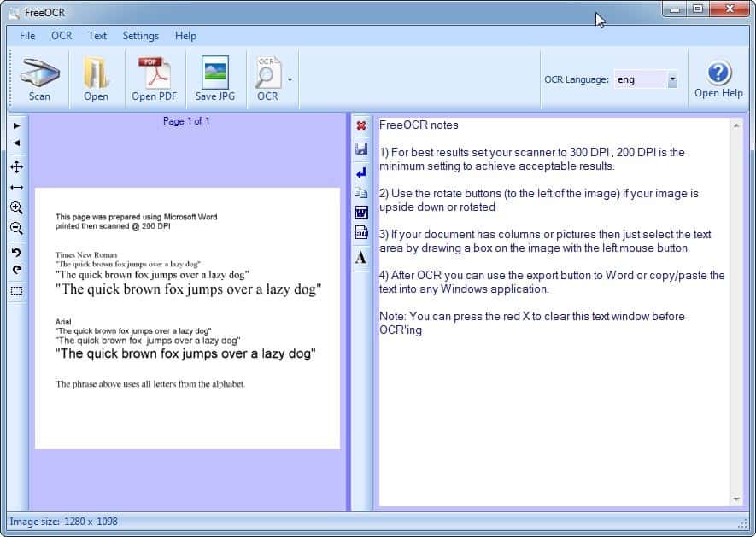Copy OCR text to clipboard
The image size is (756, 537).
pyautogui.click(x=360, y=193)
